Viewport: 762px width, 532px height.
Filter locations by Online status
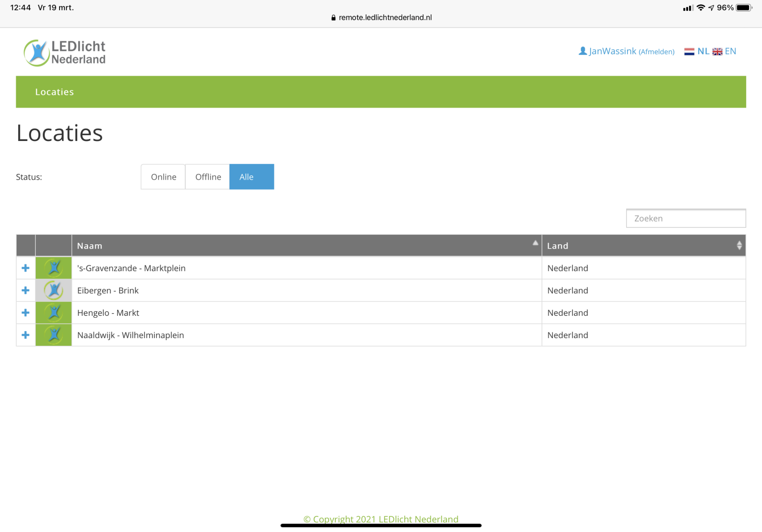[x=163, y=177]
